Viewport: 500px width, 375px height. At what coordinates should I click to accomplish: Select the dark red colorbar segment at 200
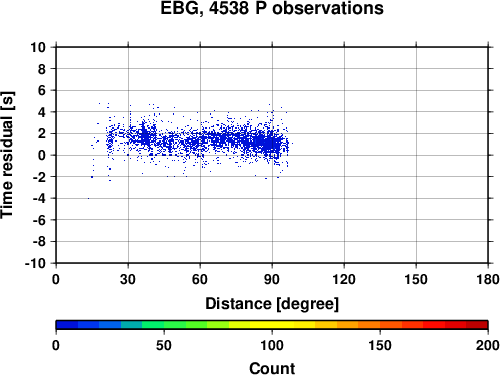tap(477, 325)
